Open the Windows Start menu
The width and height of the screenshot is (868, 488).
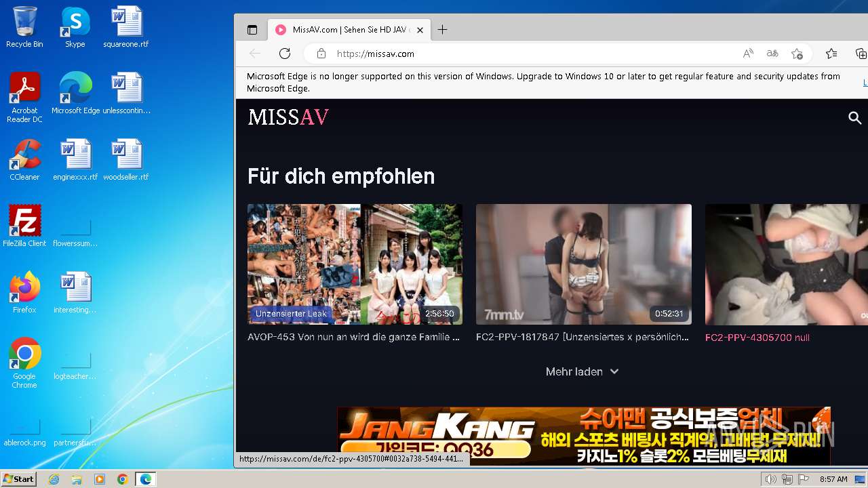19,479
